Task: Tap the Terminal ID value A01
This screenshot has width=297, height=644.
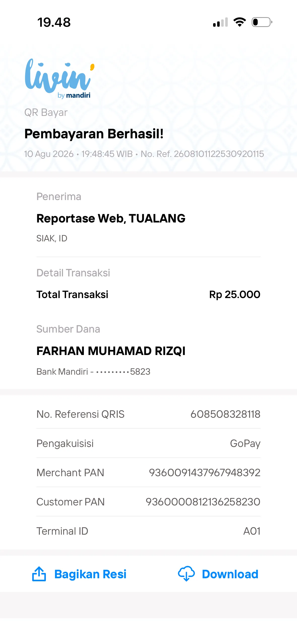Action: click(252, 531)
